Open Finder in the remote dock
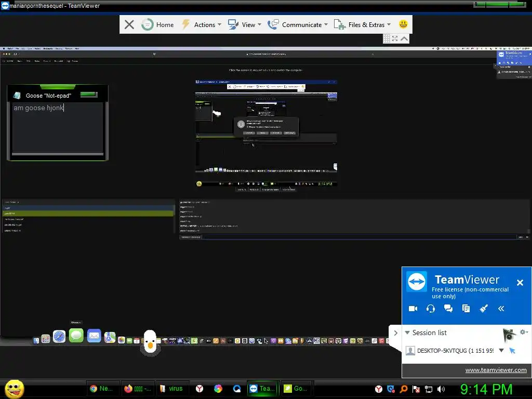Viewport: 532px width, 399px height. click(x=36, y=340)
